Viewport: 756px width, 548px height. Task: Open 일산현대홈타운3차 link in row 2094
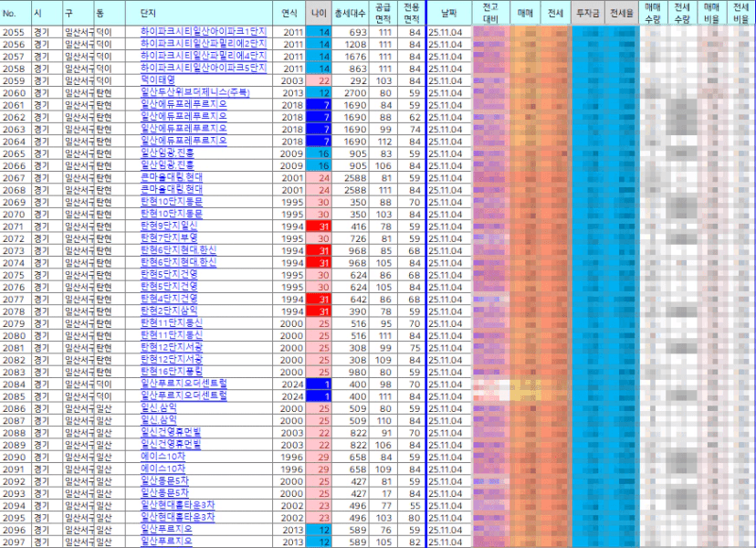(x=177, y=505)
